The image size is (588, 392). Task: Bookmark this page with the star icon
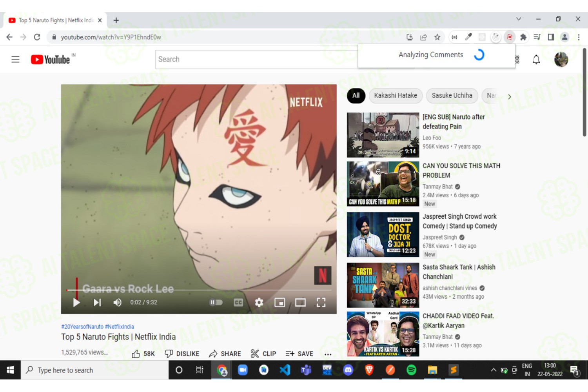click(x=437, y=37)
